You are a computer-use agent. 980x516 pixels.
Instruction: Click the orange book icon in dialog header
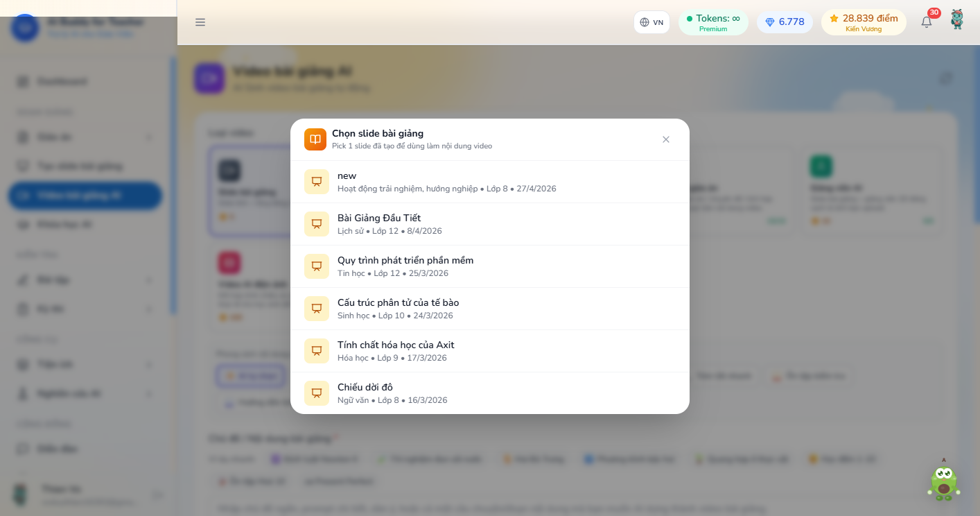click(x=315, y=139)
